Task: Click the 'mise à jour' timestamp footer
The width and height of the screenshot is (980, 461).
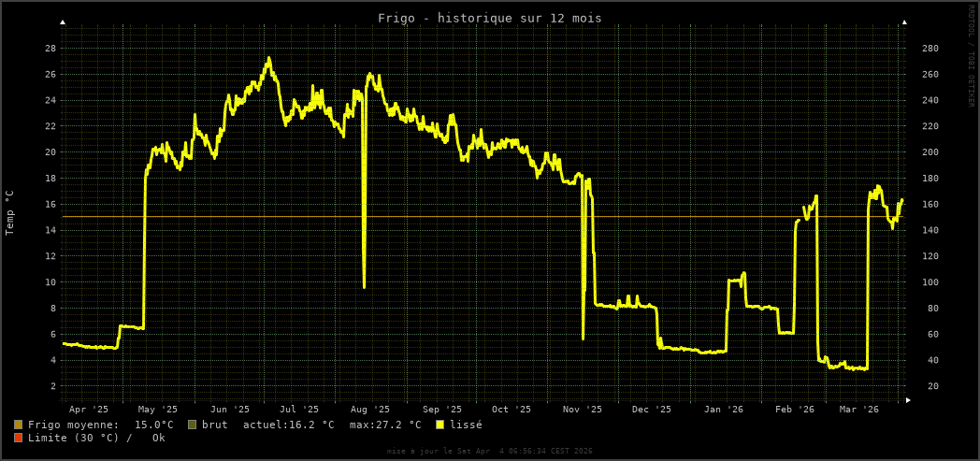Action: (x=489, y=451)
